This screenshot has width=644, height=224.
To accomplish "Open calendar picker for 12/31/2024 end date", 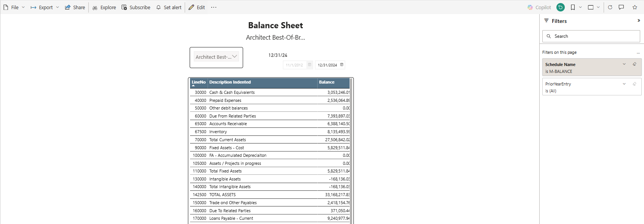I will [x=342, y=65].
